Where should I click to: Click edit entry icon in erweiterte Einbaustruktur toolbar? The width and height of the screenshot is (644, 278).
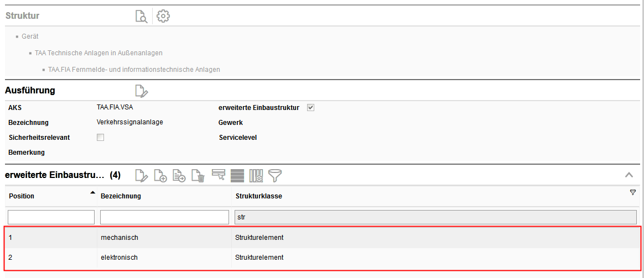[x=142, y=176]
